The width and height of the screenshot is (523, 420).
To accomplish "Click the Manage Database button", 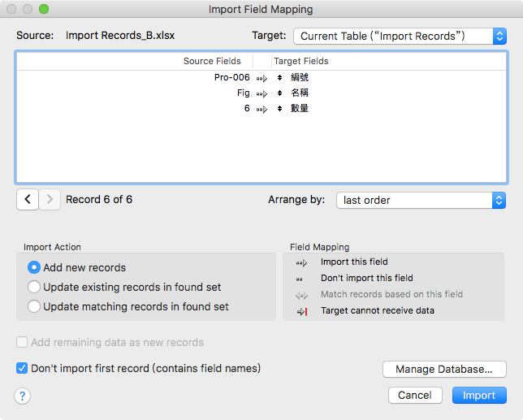I will point(444,370).
